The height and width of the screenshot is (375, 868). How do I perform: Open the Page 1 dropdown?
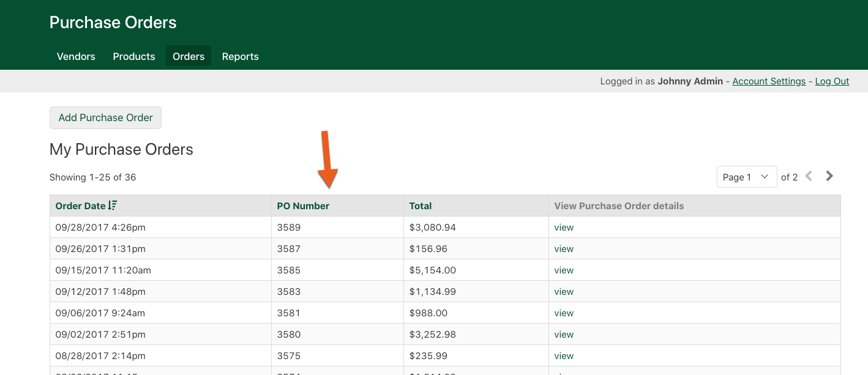click(746, 177)
